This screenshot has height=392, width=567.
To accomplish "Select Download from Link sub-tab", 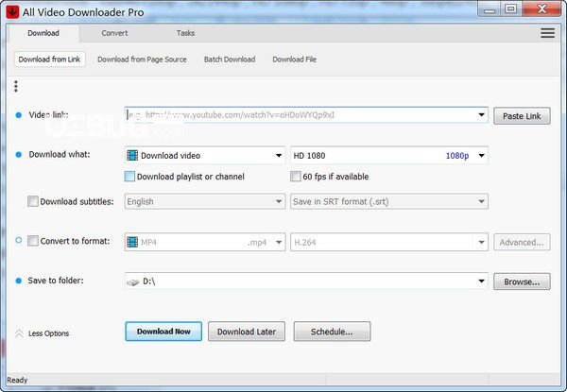I will [x=49, y=60].
